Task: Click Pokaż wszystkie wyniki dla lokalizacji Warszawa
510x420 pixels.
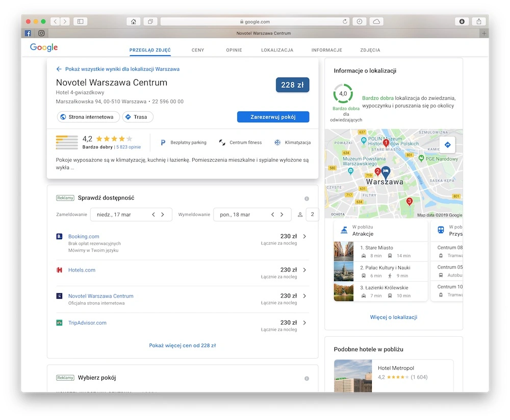Action: 122,69
